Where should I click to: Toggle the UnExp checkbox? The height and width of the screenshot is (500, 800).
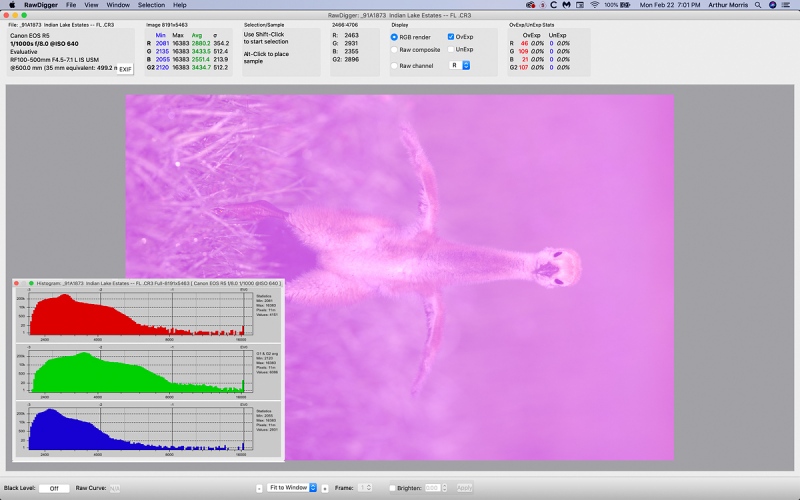[451, 49]
